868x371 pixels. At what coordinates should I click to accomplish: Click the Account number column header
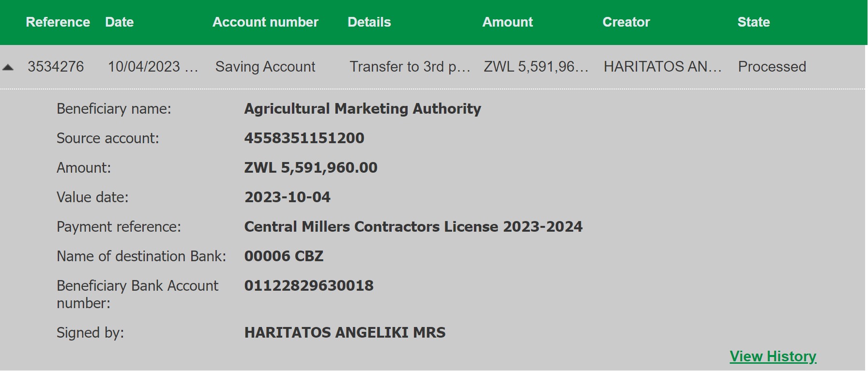pyautogui.click(x=265, y=22)
